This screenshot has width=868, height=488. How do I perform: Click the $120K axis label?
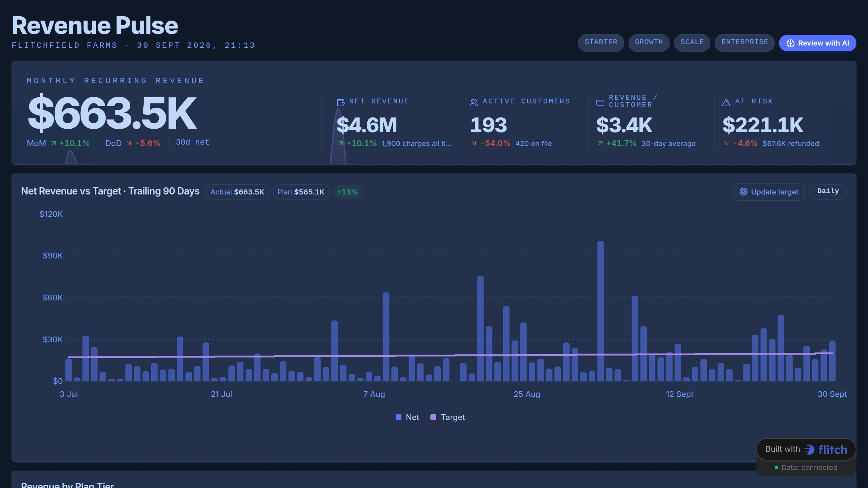click(51, 214)
